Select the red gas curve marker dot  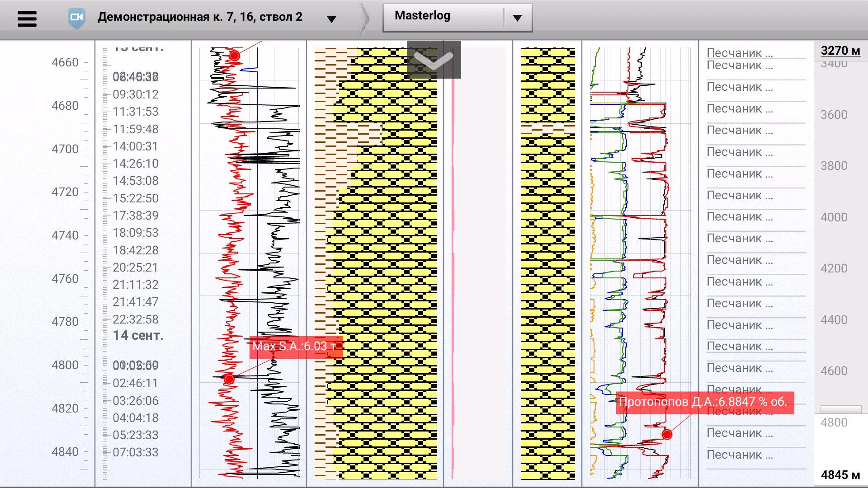pos(667,435)
